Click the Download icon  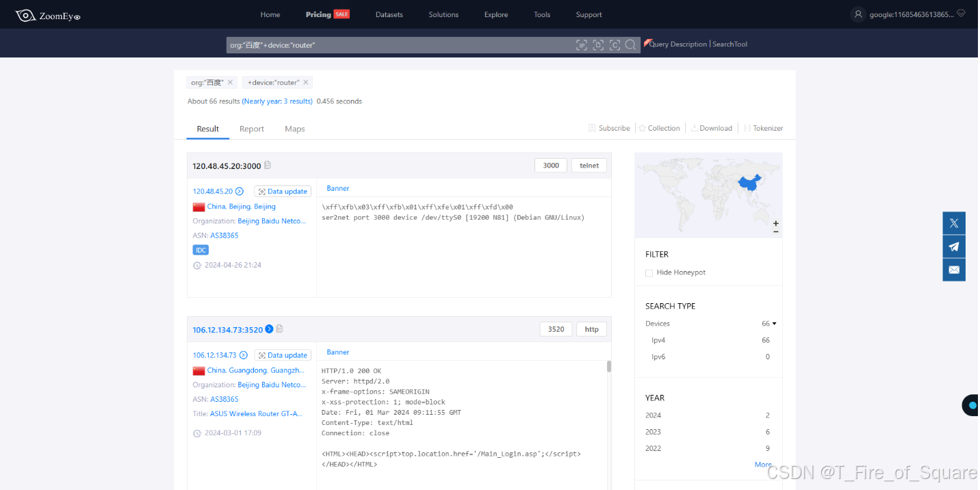694,128
